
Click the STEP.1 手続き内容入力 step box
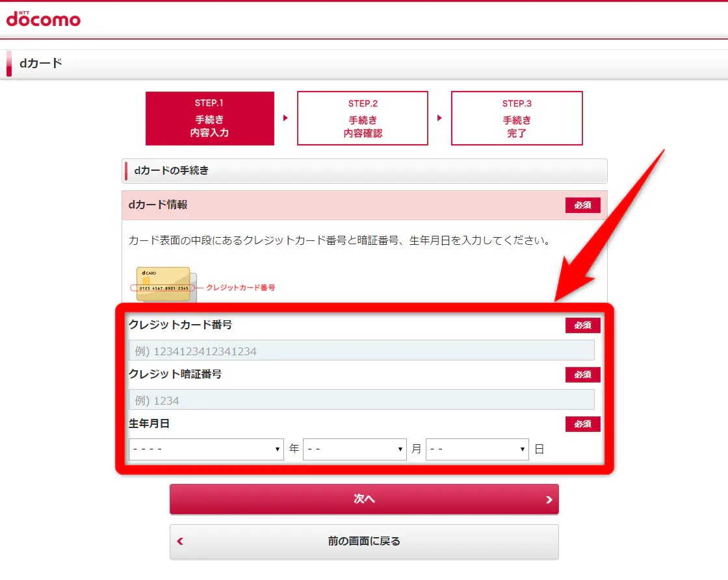pyautogui.click(x=210, y=118)
